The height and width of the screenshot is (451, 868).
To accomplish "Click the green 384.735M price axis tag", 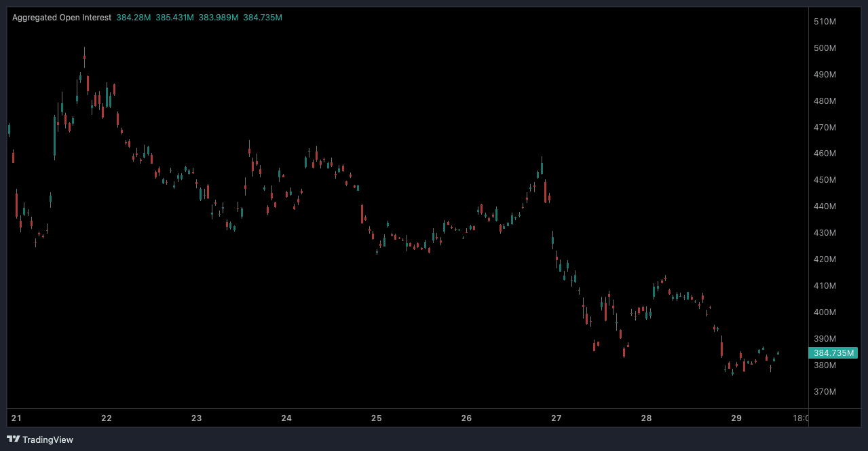I will point(833,353).
